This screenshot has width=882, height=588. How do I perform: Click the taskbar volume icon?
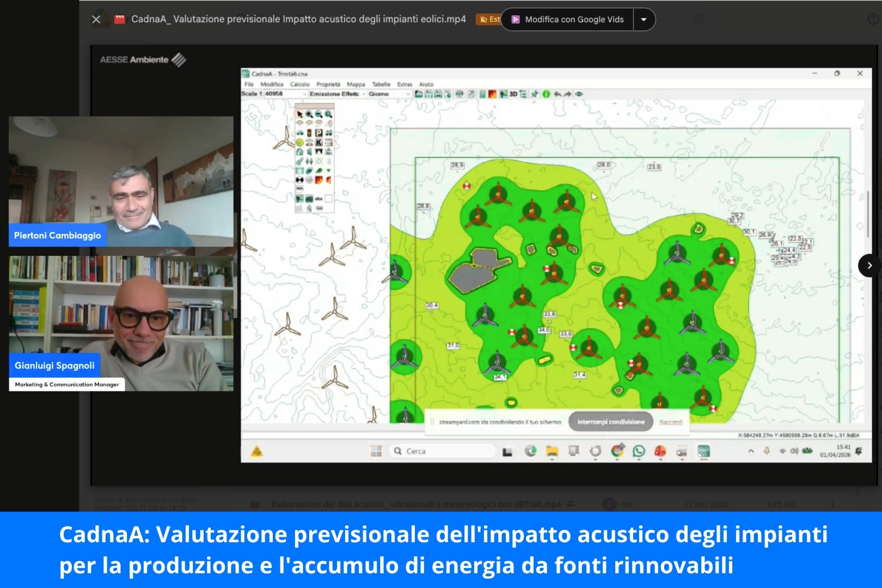tap(794, 451)
